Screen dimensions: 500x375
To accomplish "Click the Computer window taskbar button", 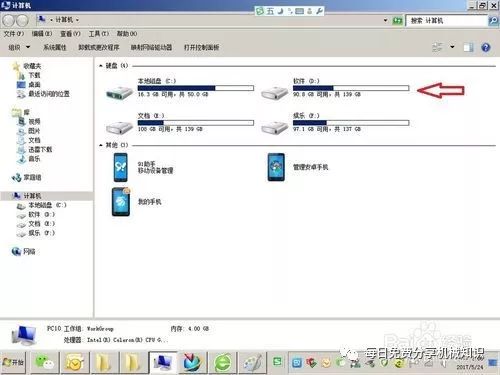I will point(162,362).
